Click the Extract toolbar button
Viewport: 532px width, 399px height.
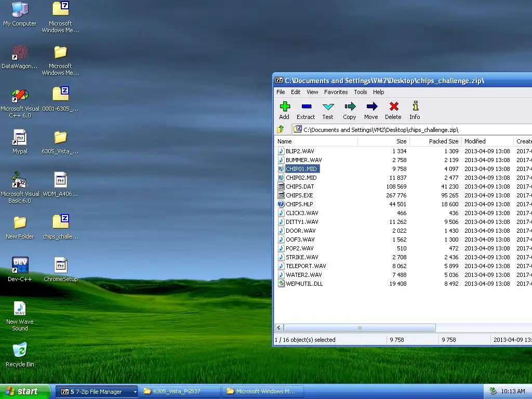(305, 110)
